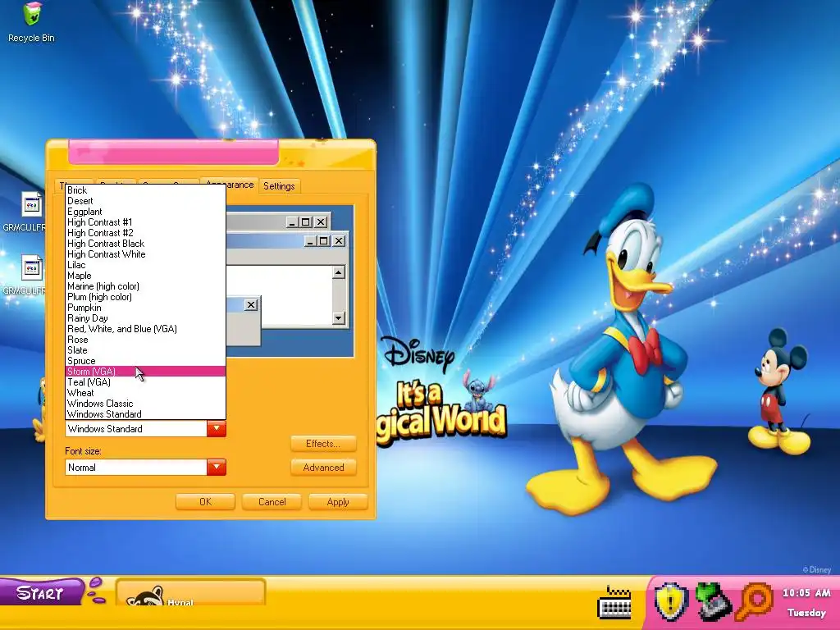Switch to the Settings tab

click(279, 186)
